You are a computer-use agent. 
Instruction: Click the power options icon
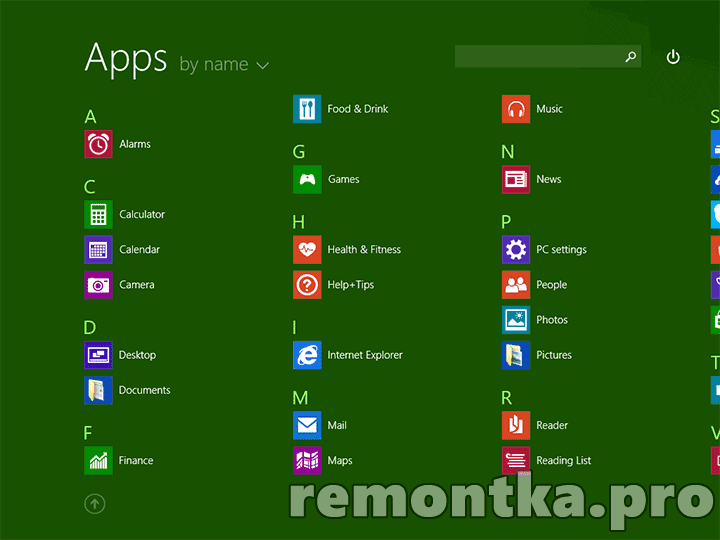point(673,57)
